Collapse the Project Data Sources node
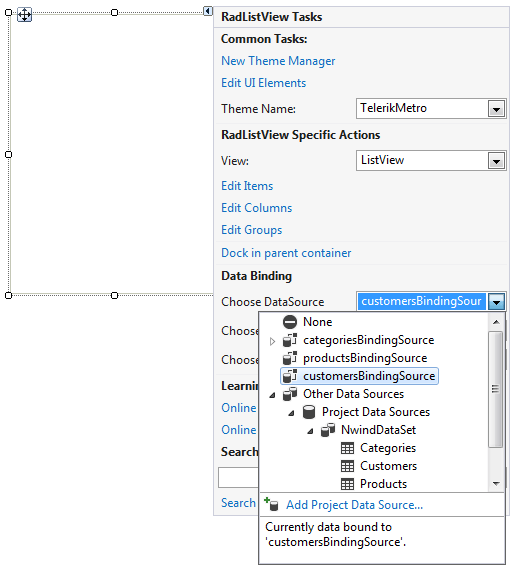This screenshot has width=531, height=568. click(291, 413)
